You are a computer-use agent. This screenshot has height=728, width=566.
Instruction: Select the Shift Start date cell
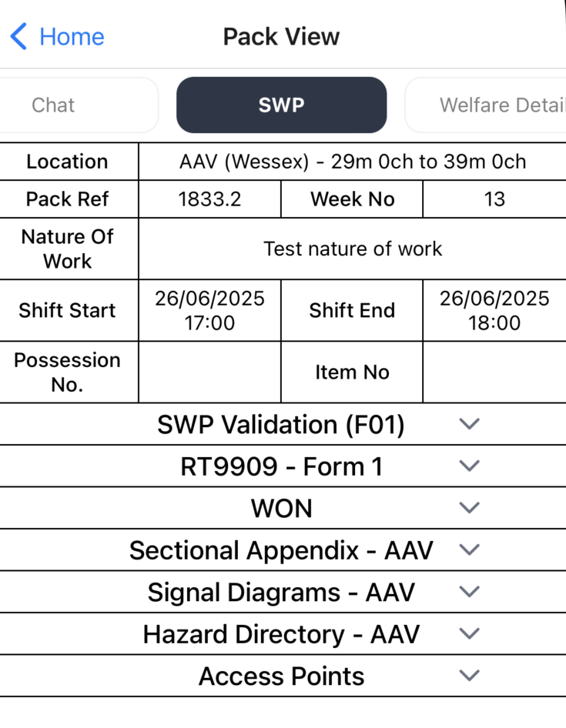(x=209, y=310)
